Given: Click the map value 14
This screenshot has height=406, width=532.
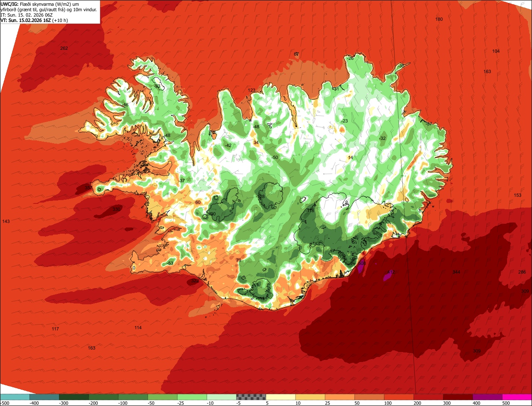Looking at the screenshot, I should click(x=350, y=157).
